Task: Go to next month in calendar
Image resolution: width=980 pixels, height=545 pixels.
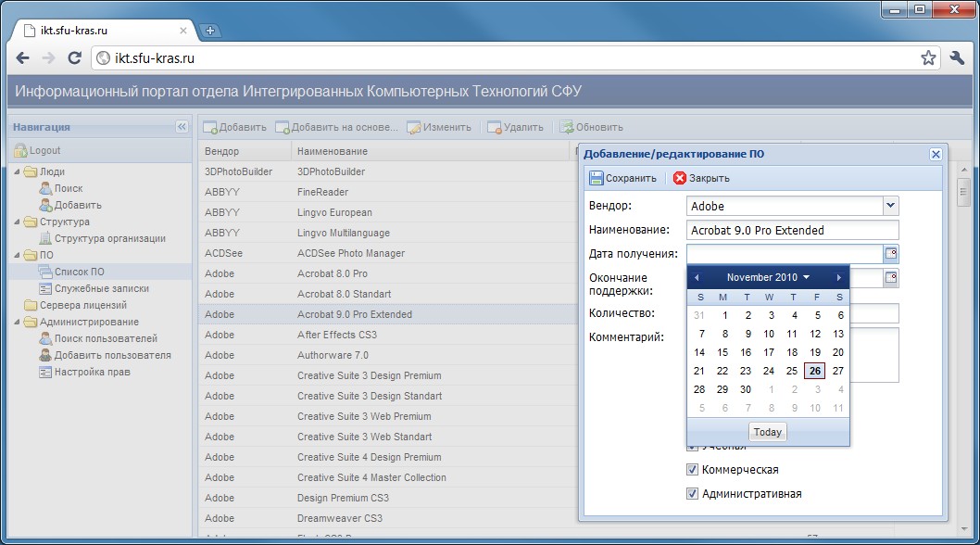Action: coord(839,277)
